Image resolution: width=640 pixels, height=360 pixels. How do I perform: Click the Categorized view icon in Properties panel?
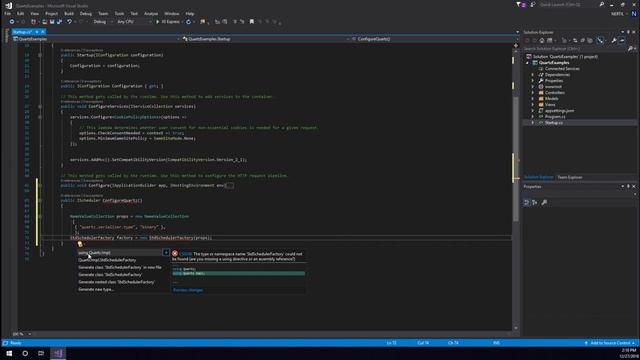click(x=527, y=202)
